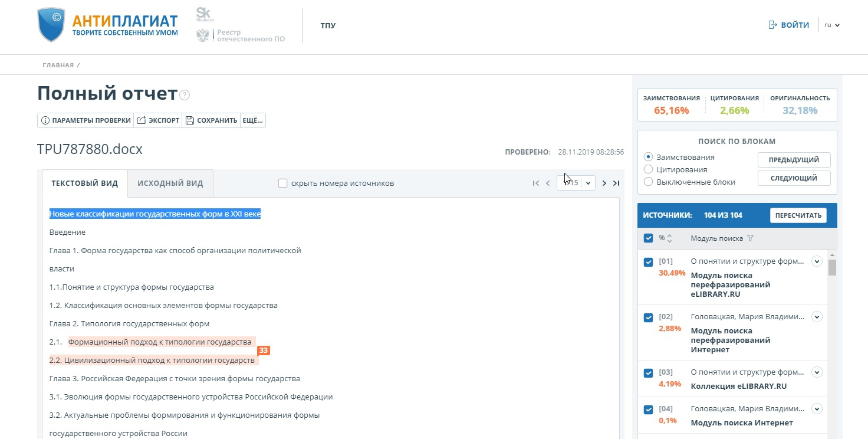The height and width of the screenshot is (439, 868).
Task: Select the Выключенные блоки radio option
Action: (649, 182)
